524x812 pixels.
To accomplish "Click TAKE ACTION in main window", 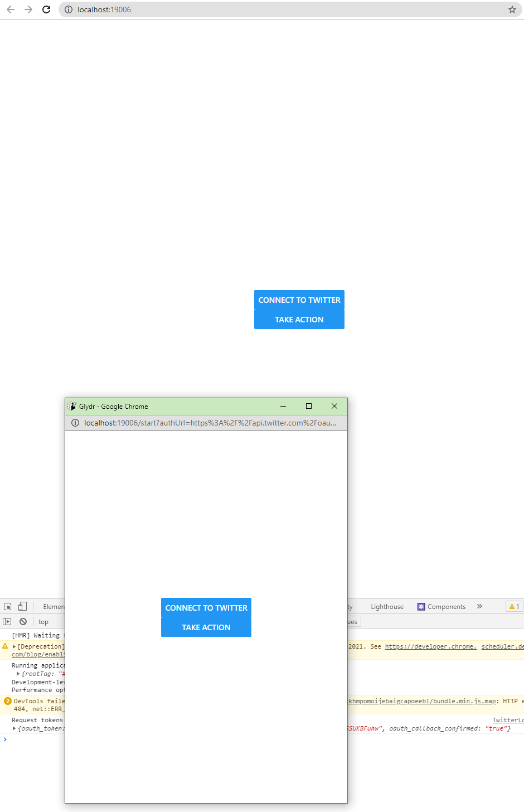I will 299,320.
